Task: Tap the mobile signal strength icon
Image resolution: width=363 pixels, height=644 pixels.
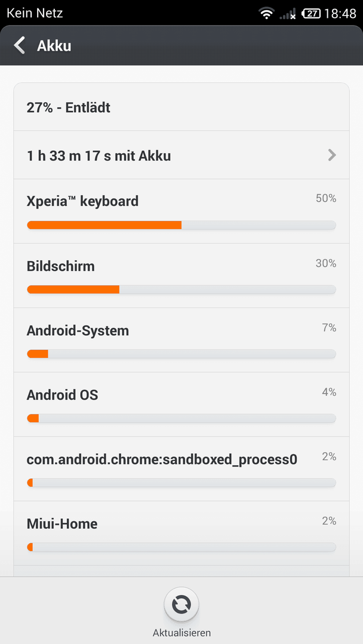Action: click(288, 14)
